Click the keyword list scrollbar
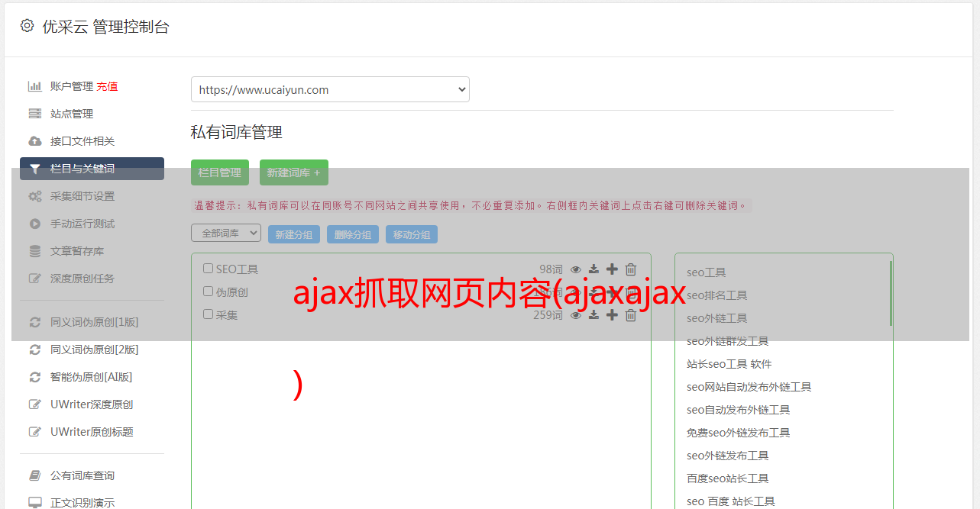This screenshot has width=980, height=509. pyautogui.click(x=891, y=293)
